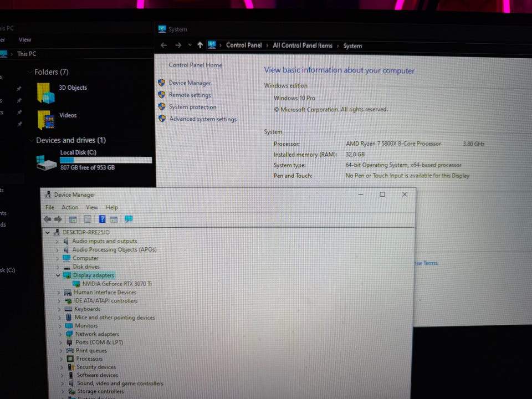
Task: Click the blue Help icon in Device Manager toolbar
Action: pos(102,219)
